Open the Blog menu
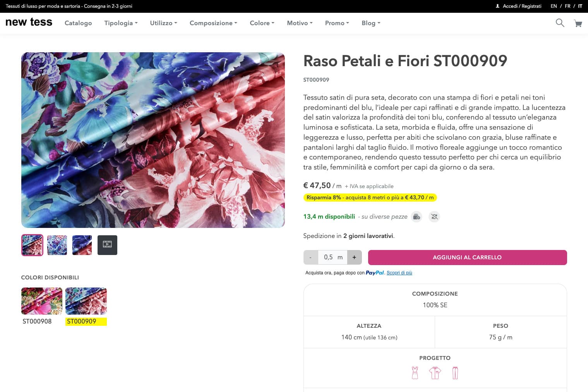Screen dimensions: 588x392 coord(370,23)
